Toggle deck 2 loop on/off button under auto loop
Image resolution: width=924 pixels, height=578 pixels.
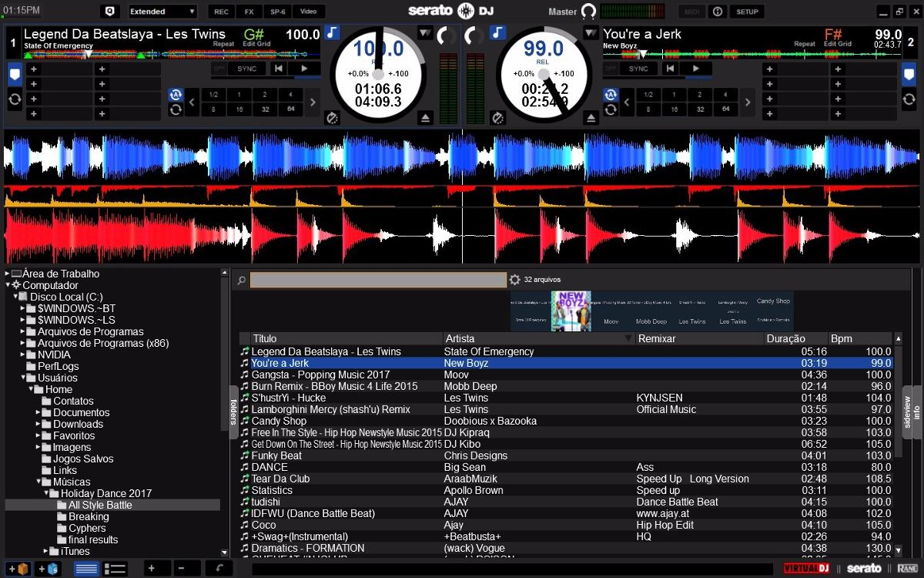click(611, 109)
